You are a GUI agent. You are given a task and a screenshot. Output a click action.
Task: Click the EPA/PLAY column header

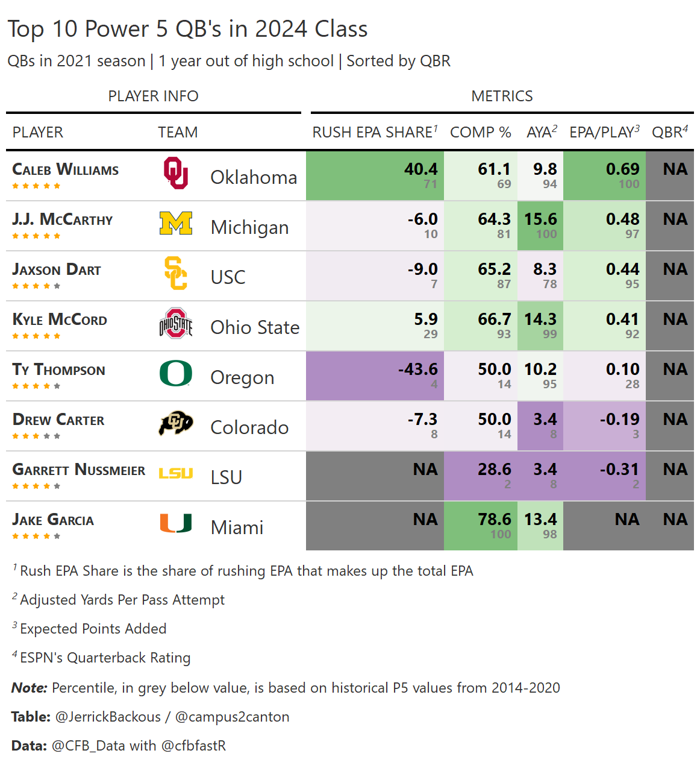(604, 132)
